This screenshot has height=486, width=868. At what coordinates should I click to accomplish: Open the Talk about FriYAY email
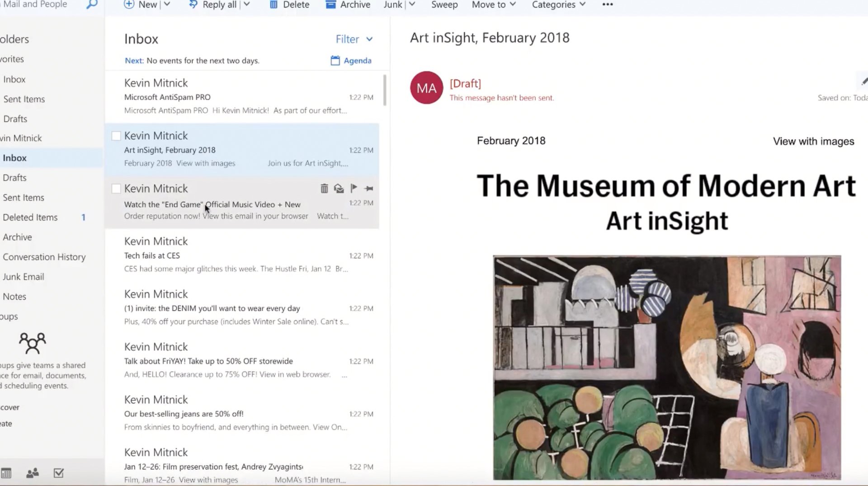coord(242,361)
